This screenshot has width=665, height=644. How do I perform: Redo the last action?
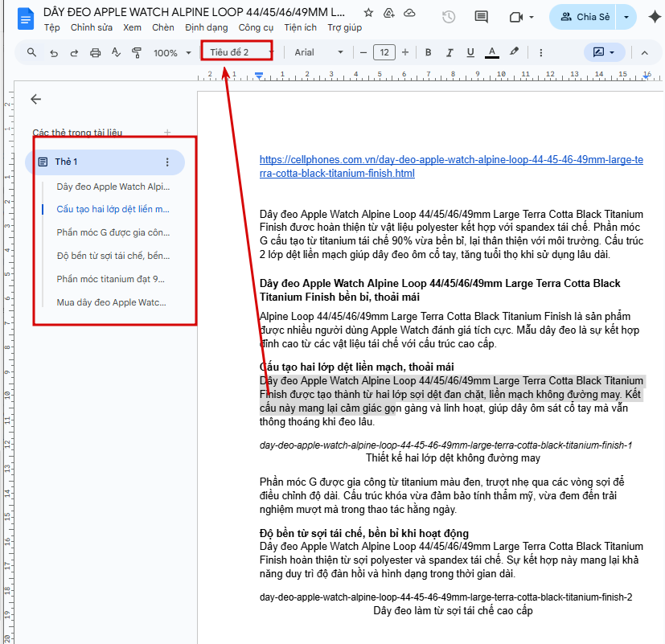tap(74, 53)
